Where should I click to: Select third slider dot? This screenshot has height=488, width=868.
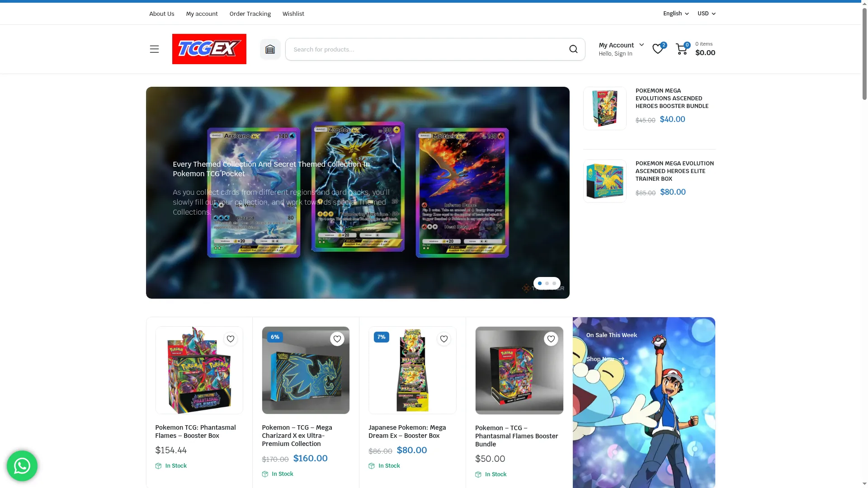click(554, 283)
